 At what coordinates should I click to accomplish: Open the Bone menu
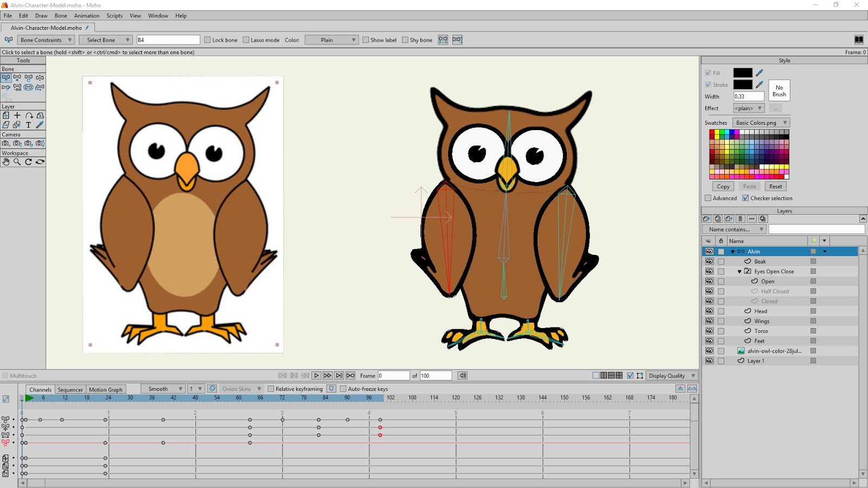coord(60,16)
